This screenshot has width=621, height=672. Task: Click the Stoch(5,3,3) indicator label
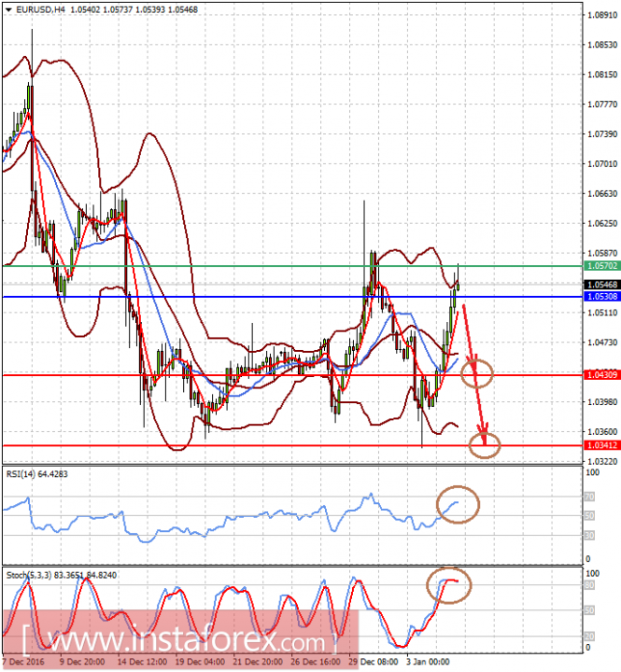[62, 575]
